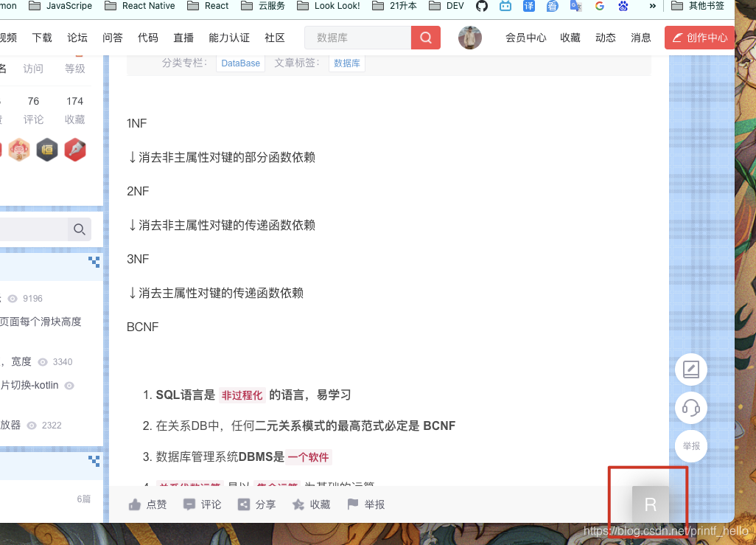
Task: Open the user avatar profile picture
Action: (470, 38)
